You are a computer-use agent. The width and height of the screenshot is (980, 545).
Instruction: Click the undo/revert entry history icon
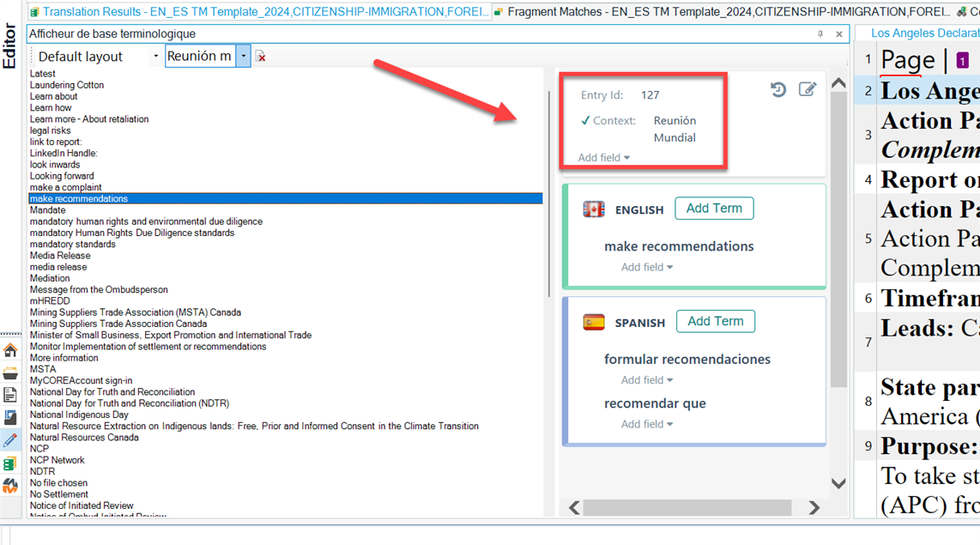[x=778, y=90]
